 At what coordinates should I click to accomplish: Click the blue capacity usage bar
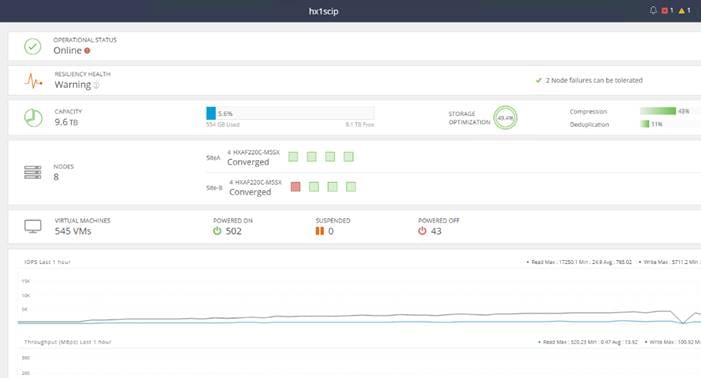click(x=211, y=113)
